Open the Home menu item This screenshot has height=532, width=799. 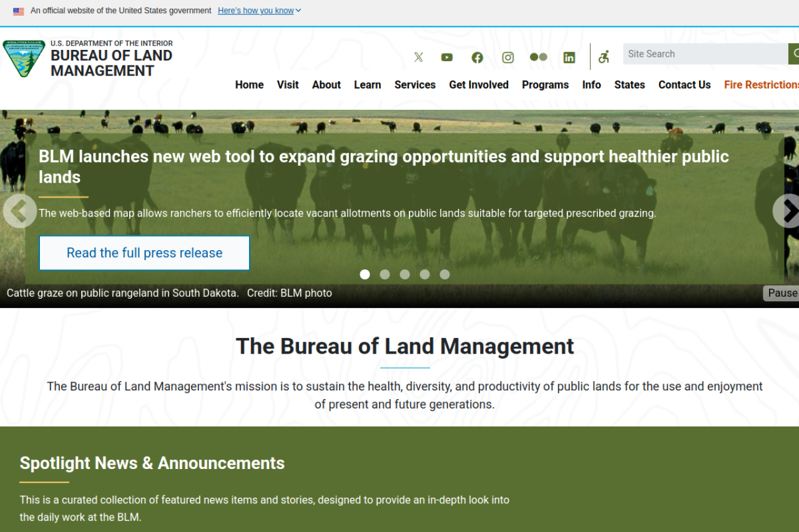tap(250, 85)
